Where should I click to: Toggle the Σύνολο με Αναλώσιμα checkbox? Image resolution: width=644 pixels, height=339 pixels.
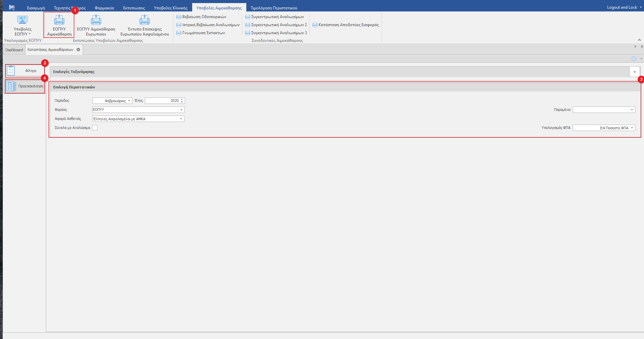[95, 128]
